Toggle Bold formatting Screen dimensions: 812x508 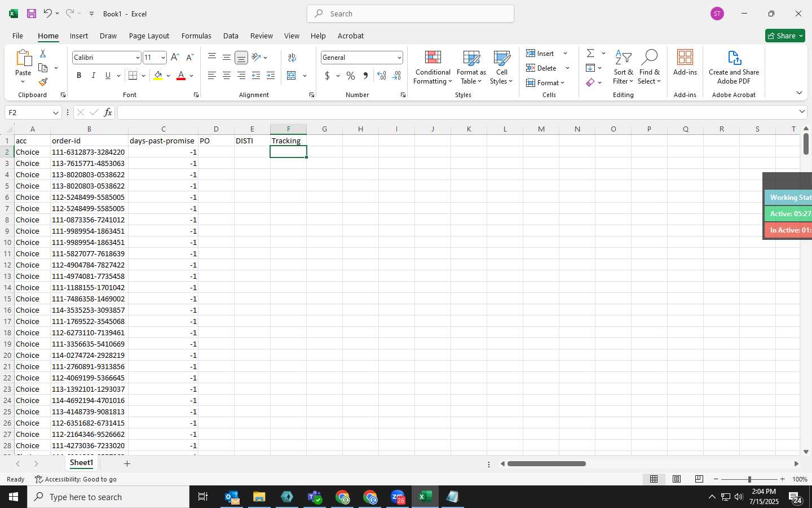coord(79,76)
